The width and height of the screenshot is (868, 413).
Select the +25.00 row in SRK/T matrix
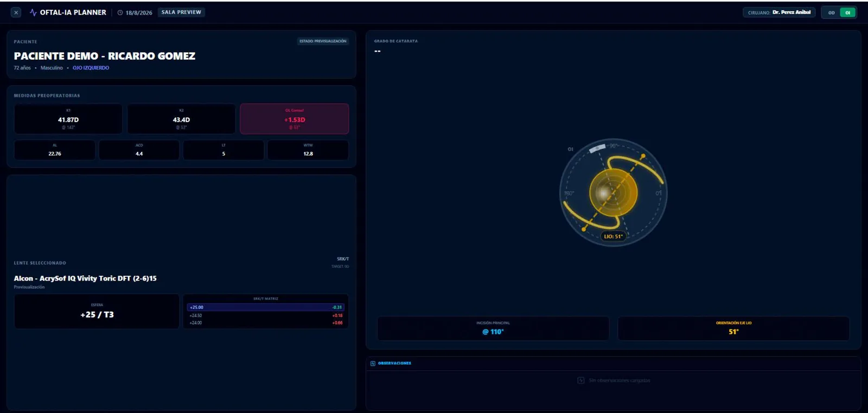coord(266,307)
